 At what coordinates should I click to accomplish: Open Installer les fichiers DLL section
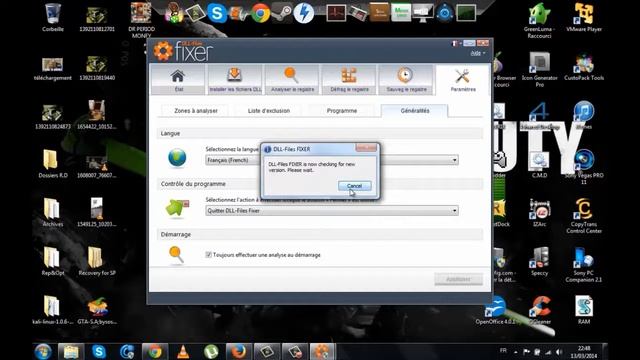click(x=235, y=79)
